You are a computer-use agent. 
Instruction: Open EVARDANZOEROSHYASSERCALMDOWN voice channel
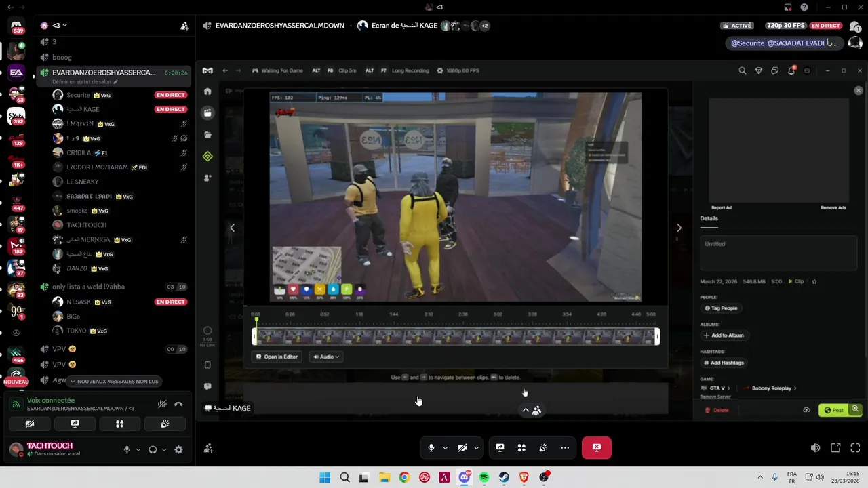[x=113, y=75]
